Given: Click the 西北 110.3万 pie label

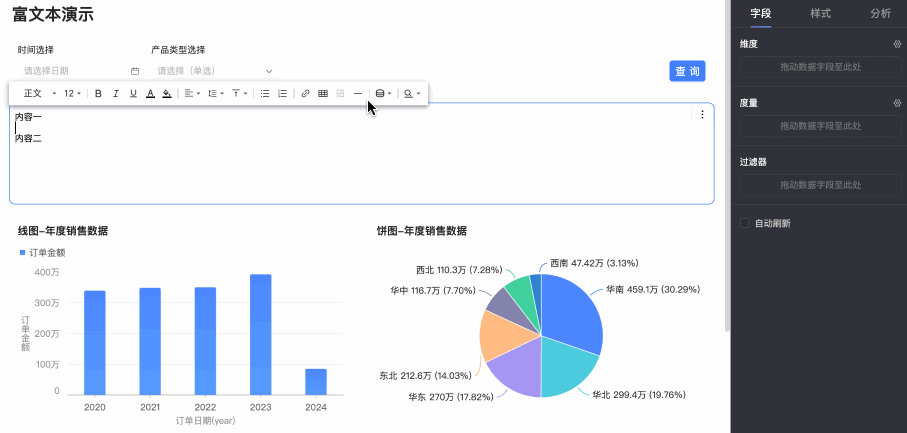Looking at the screenshot, I should pos(459,270).
